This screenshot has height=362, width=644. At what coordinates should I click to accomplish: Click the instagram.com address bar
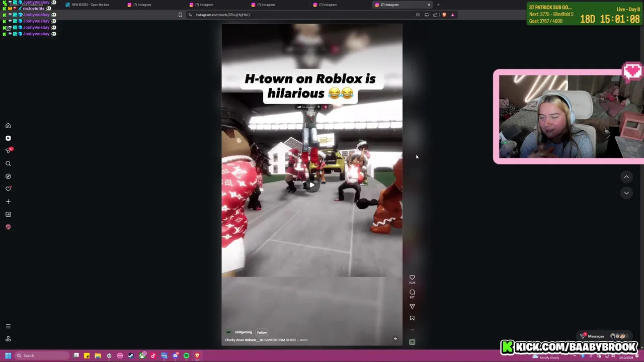302,15
